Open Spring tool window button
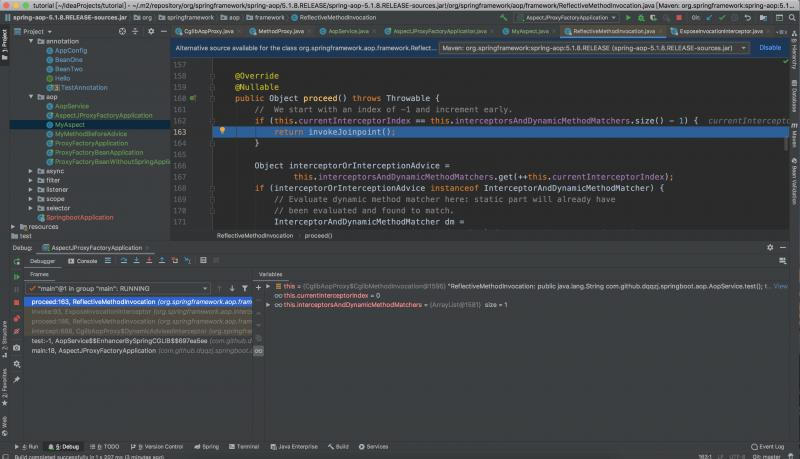The width and height of the screenshot is (800, 459). coord(207,447)
